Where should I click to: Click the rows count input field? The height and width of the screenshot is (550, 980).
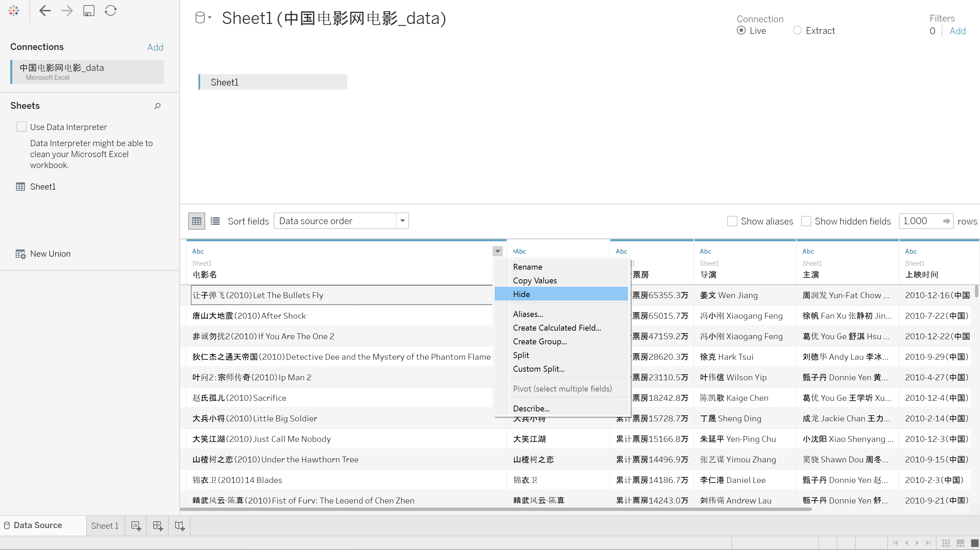(920, 221)
